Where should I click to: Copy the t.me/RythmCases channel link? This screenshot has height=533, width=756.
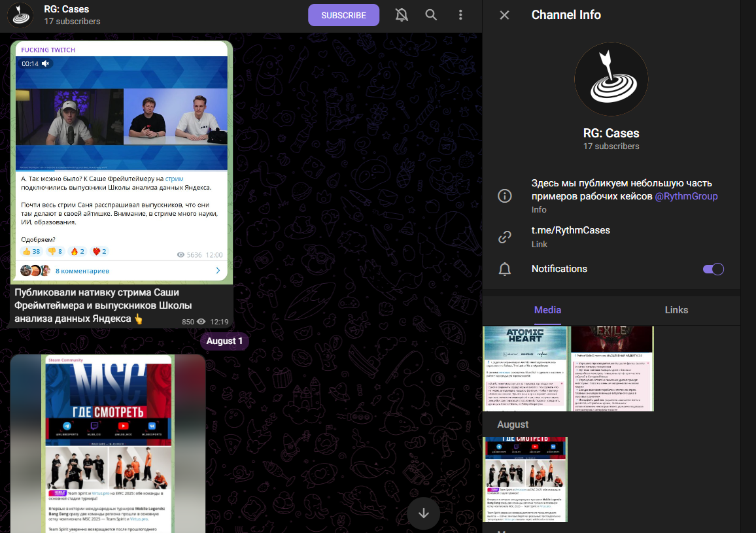pyautogui.click(x=570, y=230)
